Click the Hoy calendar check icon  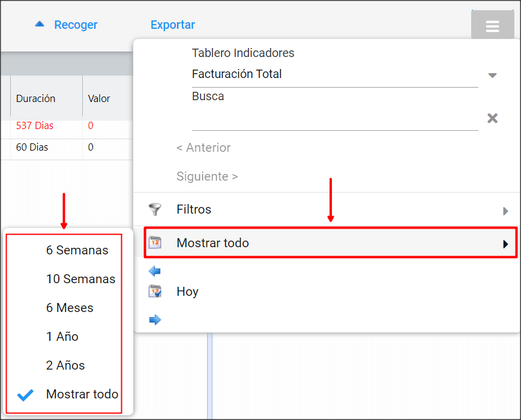(155, 291)
